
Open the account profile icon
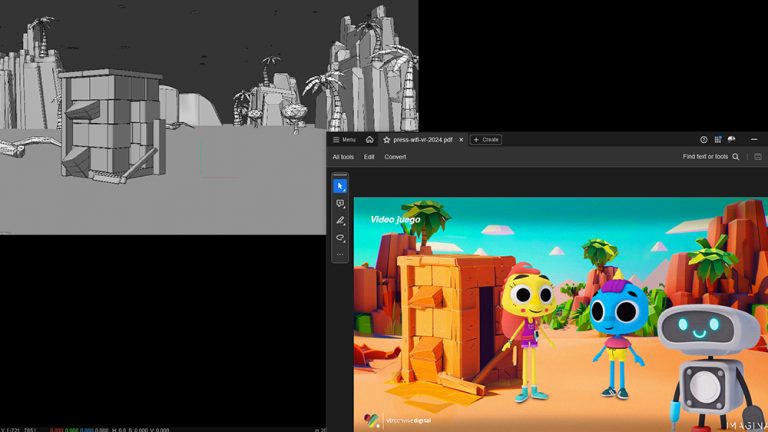click(732, 140)
